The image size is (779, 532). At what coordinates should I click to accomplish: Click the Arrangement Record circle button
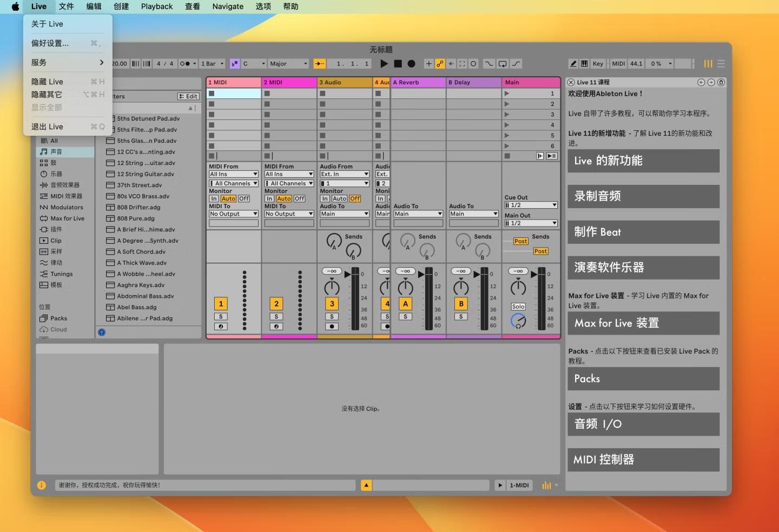[x=411, y=64]
